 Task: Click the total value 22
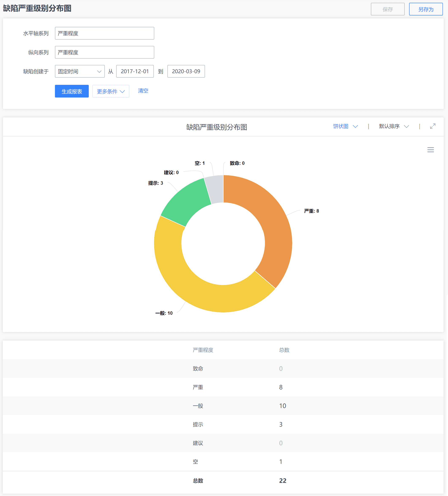283,481
